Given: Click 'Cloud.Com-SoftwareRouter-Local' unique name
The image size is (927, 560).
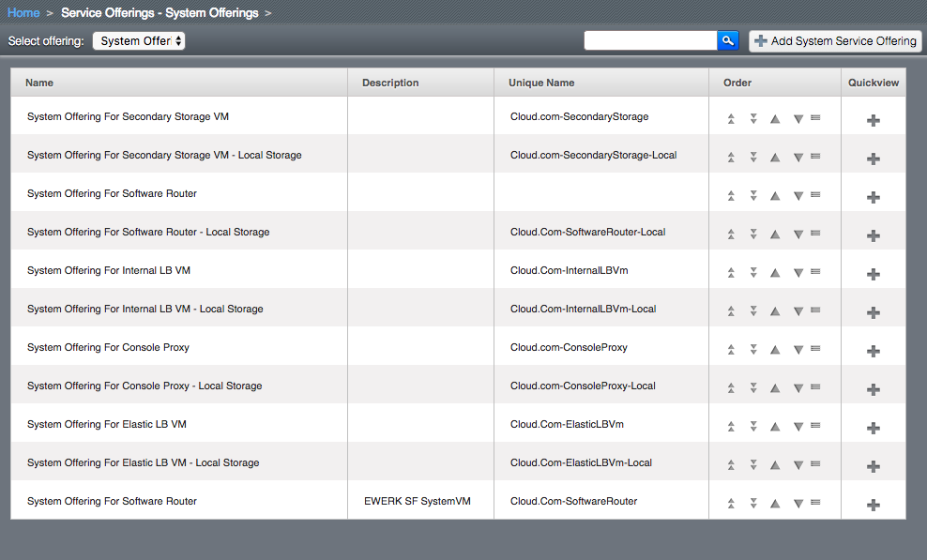Looking at the screenshot, I should tap(588, 232).
